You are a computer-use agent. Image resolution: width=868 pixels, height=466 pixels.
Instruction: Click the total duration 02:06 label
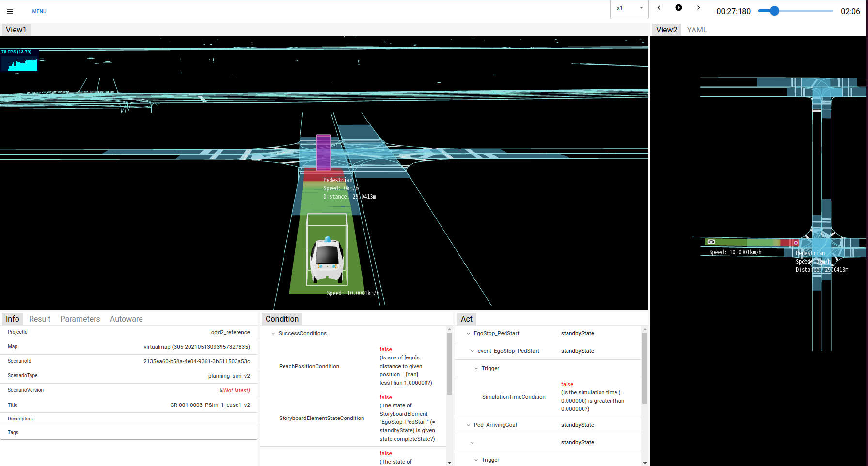point(850,11)
